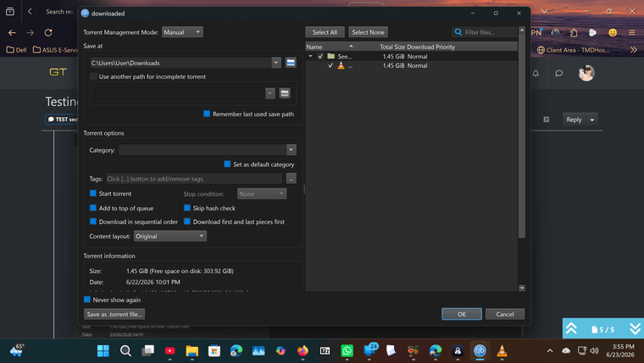Toggle the Skip hash check checkbox
644x363 pixels.
coord(187,208)
